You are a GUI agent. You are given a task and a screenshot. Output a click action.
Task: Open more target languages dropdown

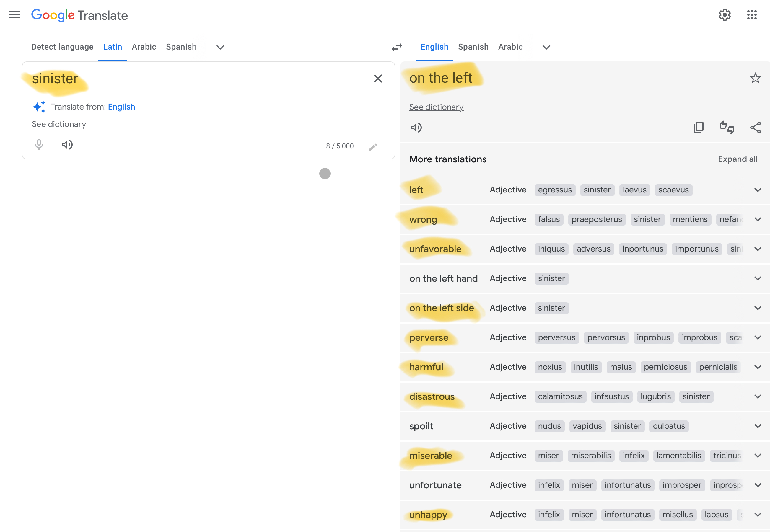click(546, 47)
